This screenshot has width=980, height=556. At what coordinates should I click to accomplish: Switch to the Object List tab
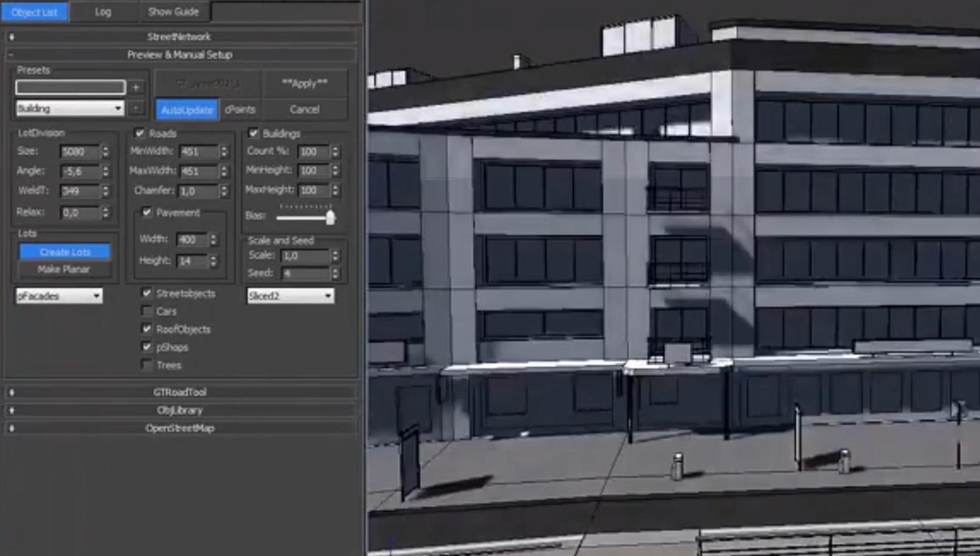34,12
